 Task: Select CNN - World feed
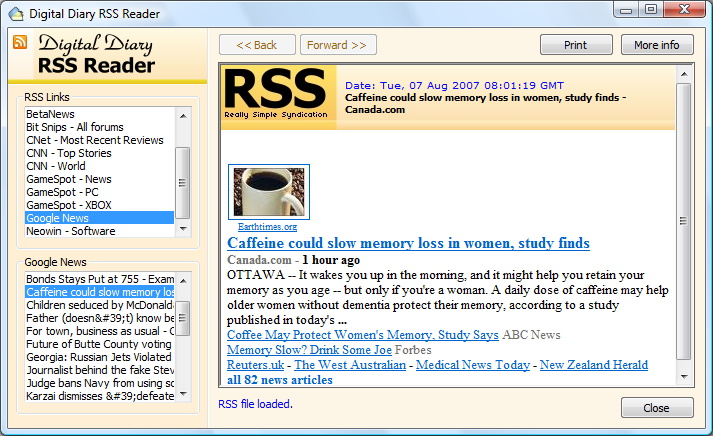click(x=100, y=166)
